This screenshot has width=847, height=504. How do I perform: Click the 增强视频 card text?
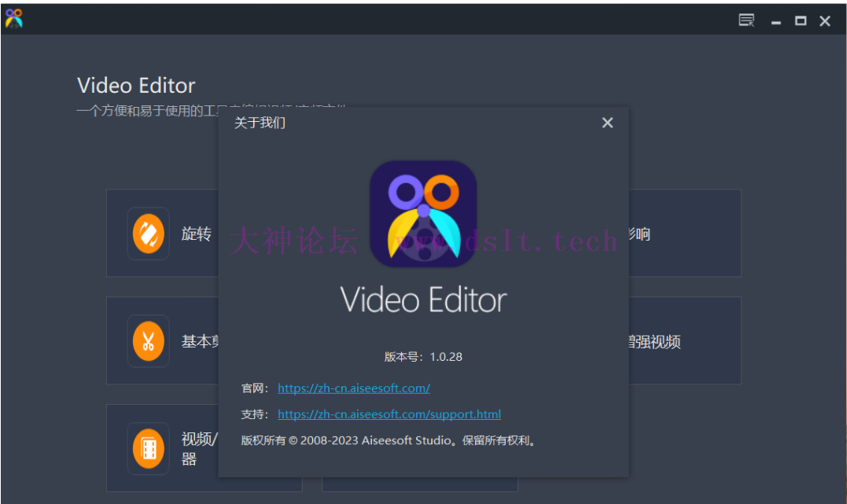(x=654, y=341)
